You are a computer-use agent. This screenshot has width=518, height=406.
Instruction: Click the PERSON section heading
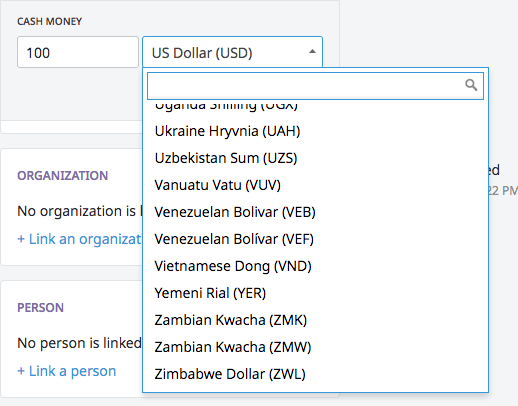[x=40, y=308]
